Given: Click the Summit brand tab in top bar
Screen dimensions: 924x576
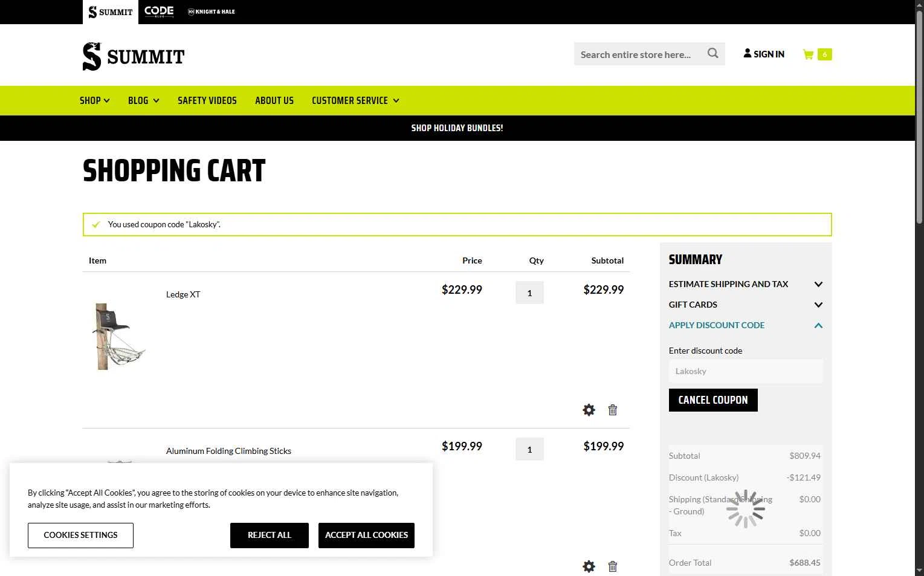Looking at the screenshot, I should [111, 12].
